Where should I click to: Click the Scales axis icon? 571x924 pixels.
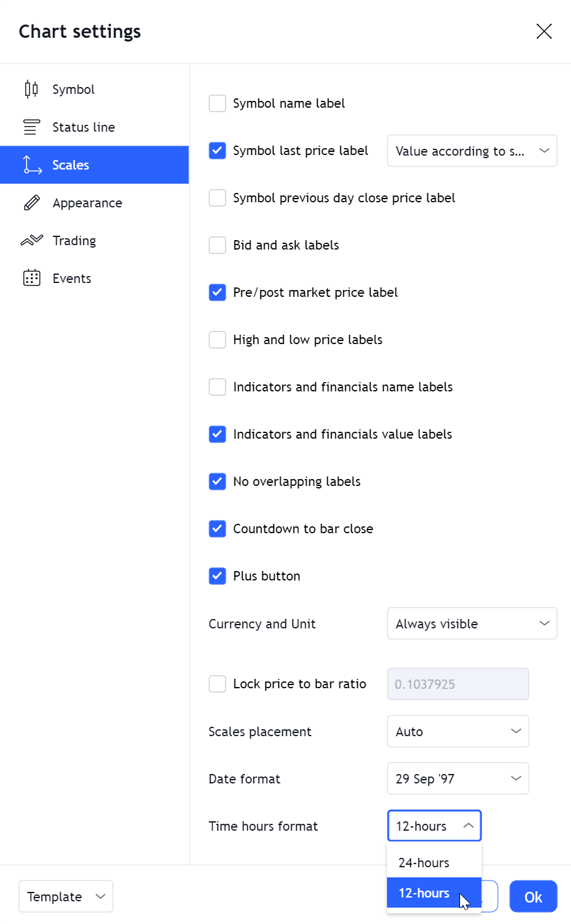pyautogui.click(x=32, y=165)
